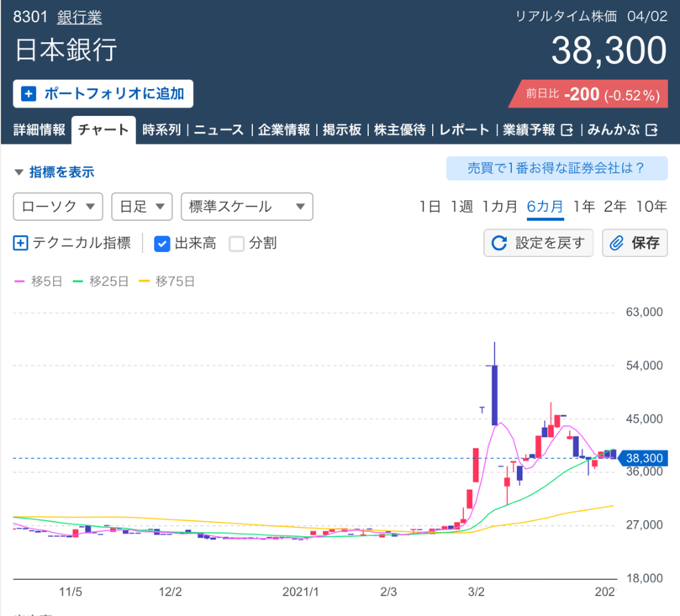Click the 54,000 price axis label
Image resolution: width=680 pixels, height=616 pixels.
click(645, 366)
